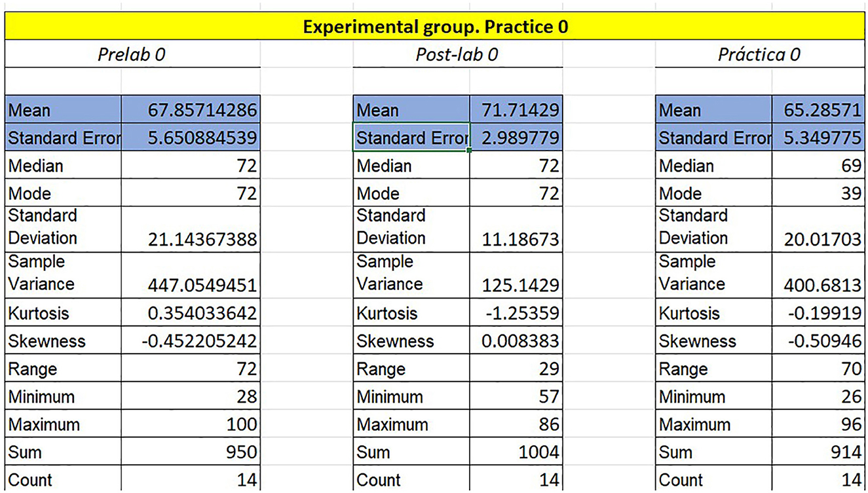Image resolution: width=868 pixels, height=493 pixels.
Task: Click Práctica sum value 914
Action: (x=819, y=452)
